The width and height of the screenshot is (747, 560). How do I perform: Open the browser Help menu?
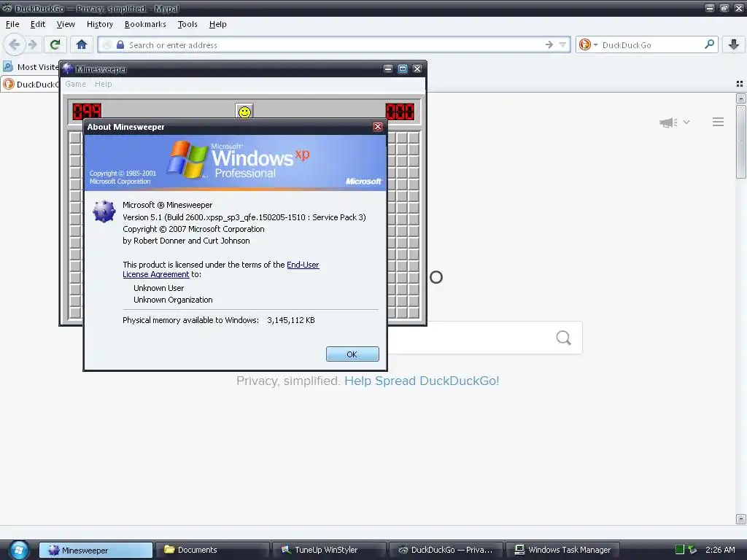(217, 24)
